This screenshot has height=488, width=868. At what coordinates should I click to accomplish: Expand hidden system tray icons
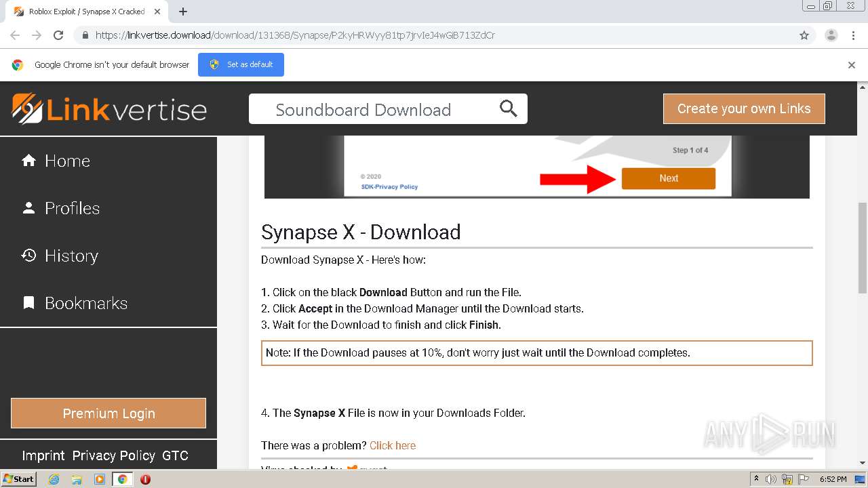pyautogui.click(x=756, y=479)
